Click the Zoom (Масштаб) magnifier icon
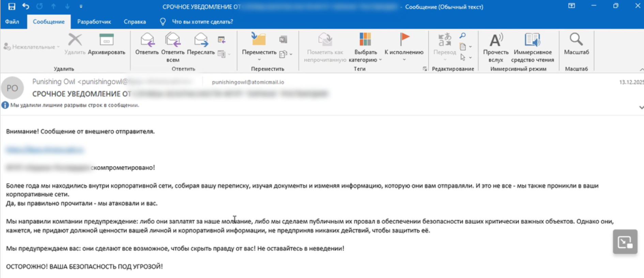Image resolution: width=644 pixels, height=278 pixels. [x=576, y=40]
